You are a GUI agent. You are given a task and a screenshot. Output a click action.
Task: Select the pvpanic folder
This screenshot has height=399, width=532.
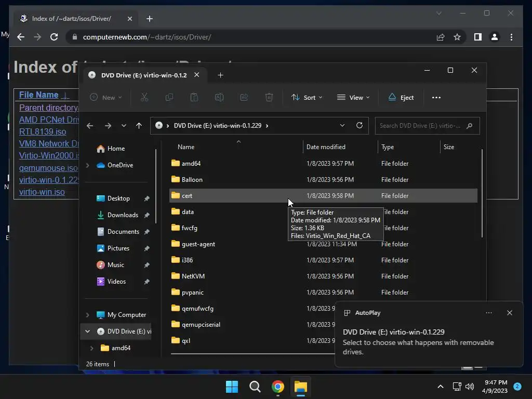pos(323,292)
